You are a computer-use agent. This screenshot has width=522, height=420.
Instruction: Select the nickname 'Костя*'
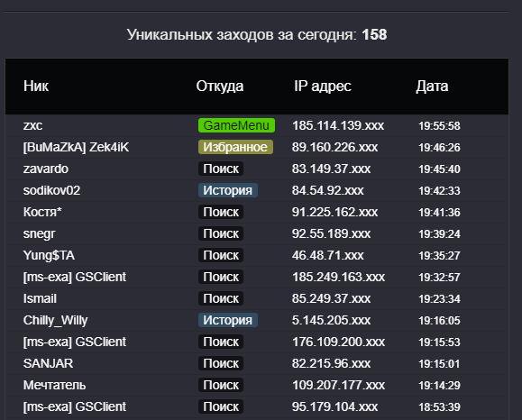(x=42, y=212)
